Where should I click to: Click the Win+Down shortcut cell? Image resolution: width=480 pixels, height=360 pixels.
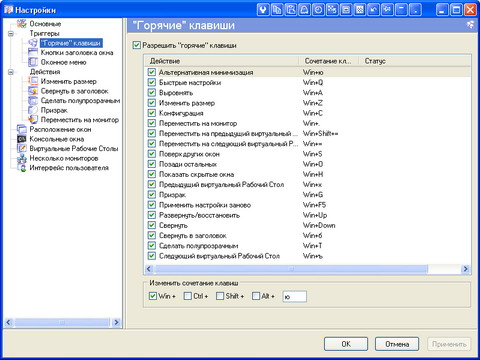(x=319, y=225)
